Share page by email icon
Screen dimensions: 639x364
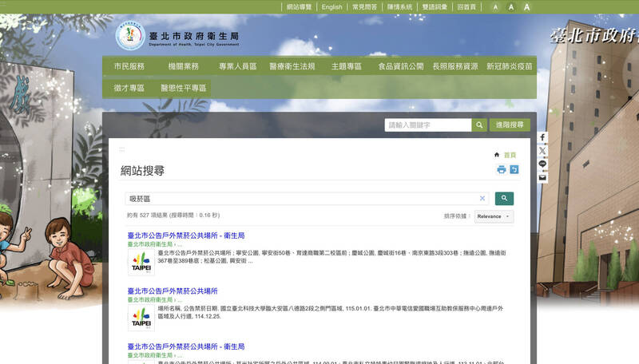[x=542, y=177]
